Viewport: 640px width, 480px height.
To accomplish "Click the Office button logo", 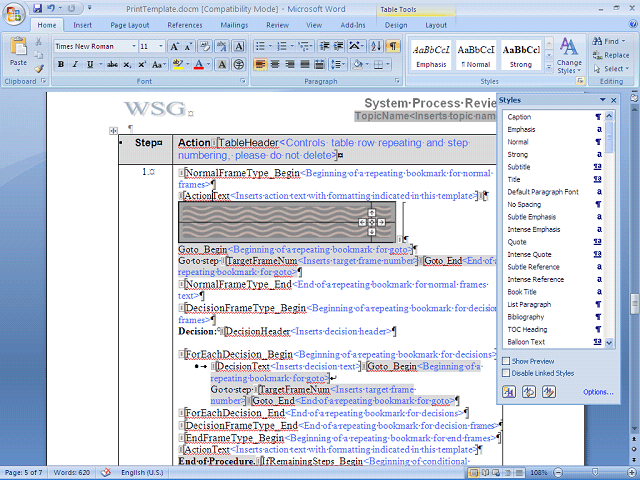I will point(14,12).
